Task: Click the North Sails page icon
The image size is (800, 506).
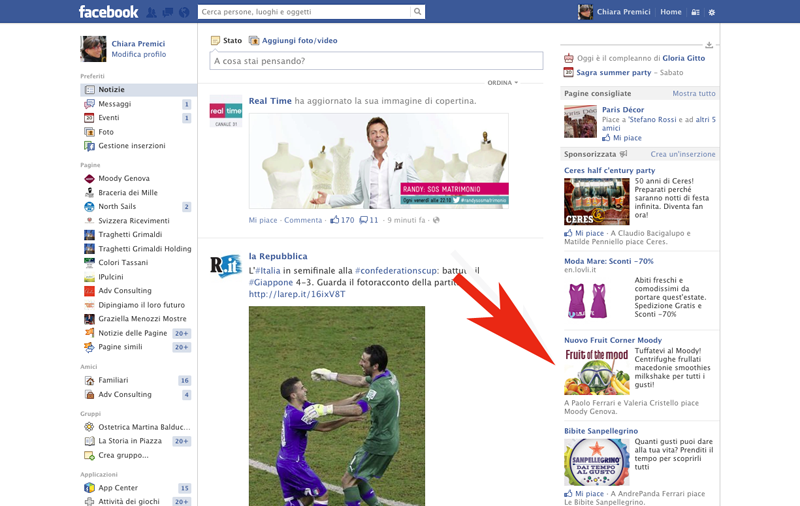Action: pyautogui.click(x=89, y=207)
